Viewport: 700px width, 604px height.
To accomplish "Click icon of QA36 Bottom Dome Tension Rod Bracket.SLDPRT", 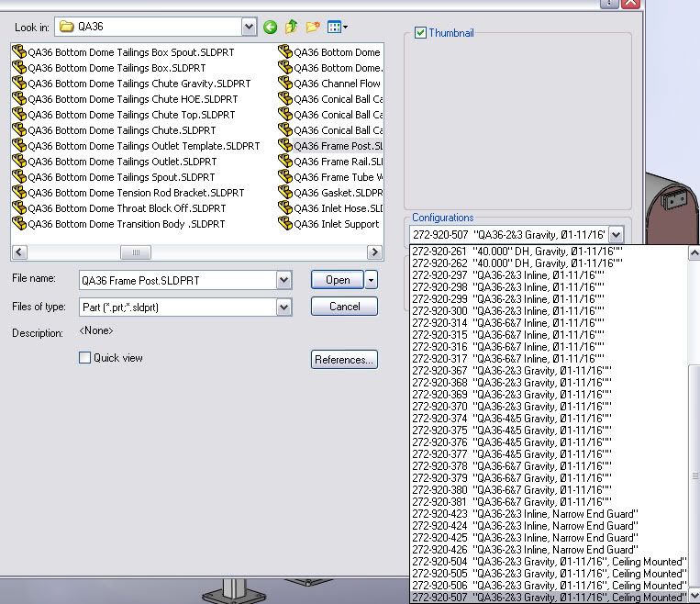I will tap(19, 193).
